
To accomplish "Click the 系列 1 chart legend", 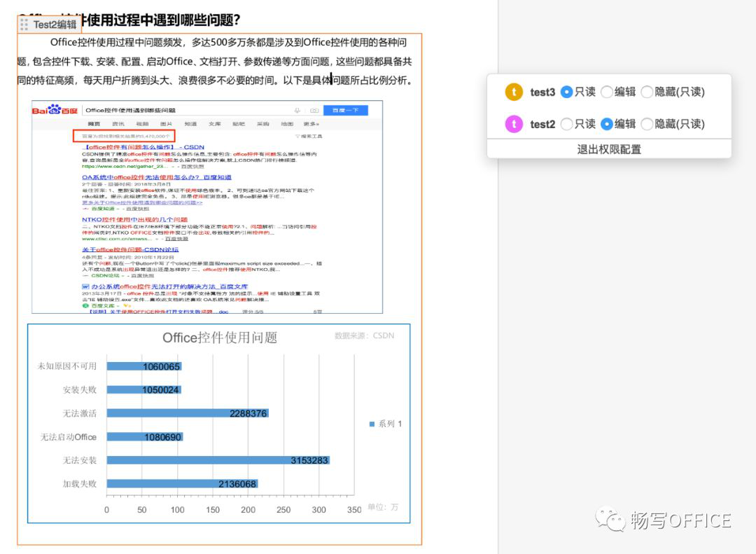I will click(386, 424).
